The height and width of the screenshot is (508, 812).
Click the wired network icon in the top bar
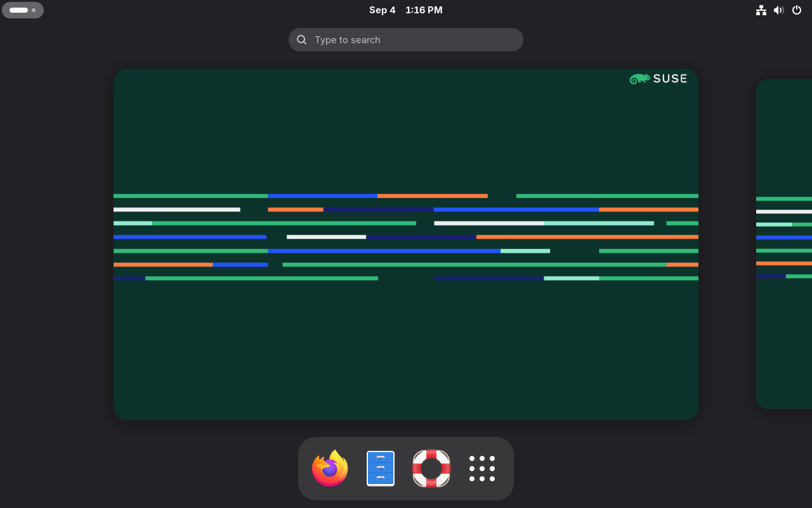point(761,10)
